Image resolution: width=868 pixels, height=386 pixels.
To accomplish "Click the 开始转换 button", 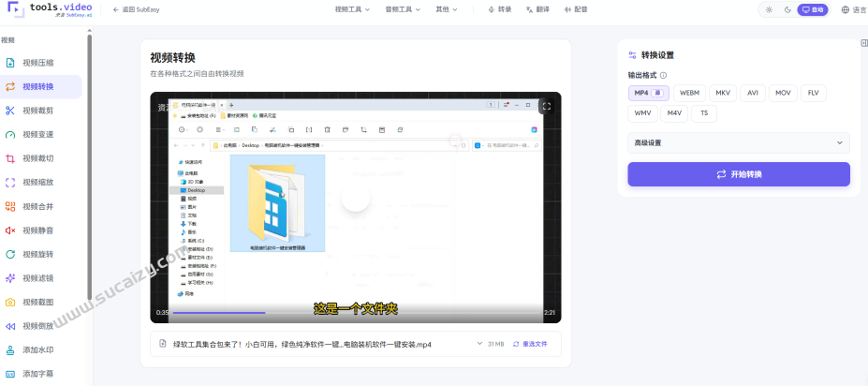I will click(739, 174).
